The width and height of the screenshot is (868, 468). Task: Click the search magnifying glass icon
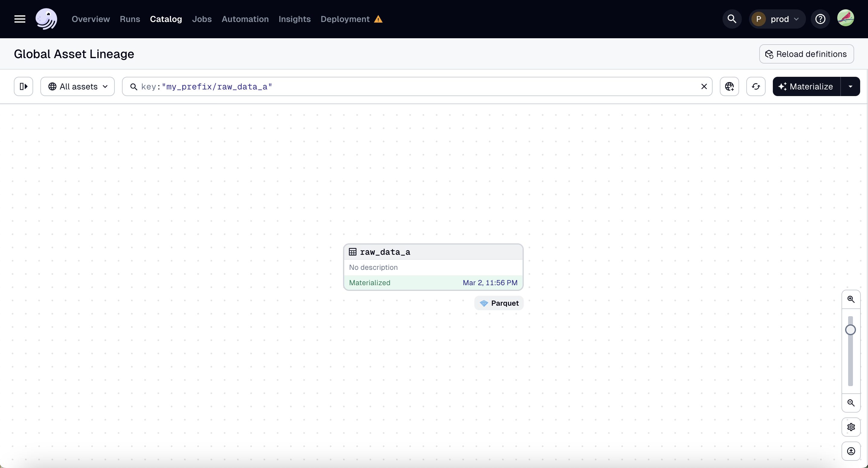click(x=732, y=19)
